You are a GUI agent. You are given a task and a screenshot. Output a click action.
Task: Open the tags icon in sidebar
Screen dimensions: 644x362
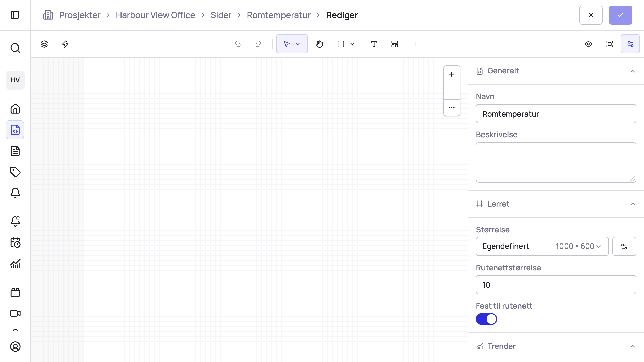coord(15,172)
